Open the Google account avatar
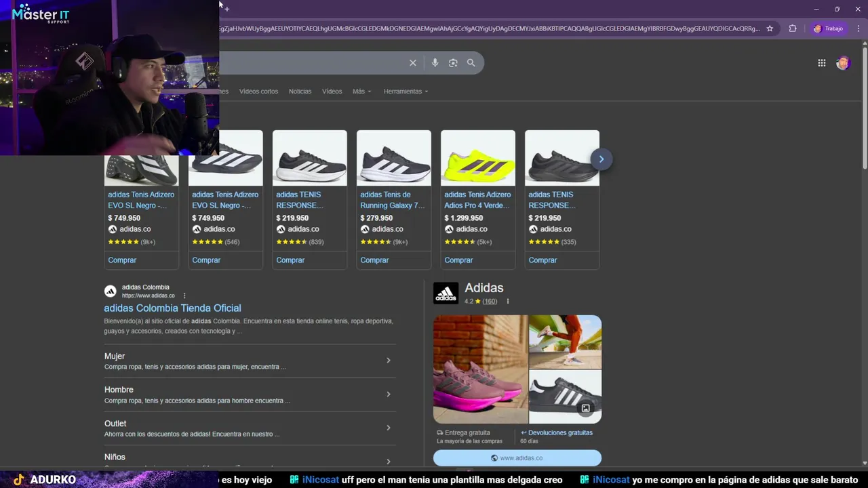The width and height of the screenshot is (868, 488). pos(843,63)
